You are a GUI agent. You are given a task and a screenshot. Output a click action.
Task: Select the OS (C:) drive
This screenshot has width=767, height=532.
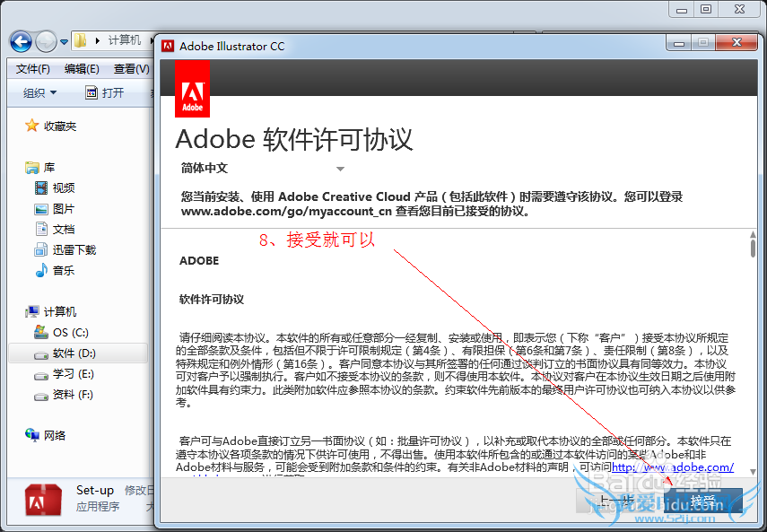pos(70,333)
